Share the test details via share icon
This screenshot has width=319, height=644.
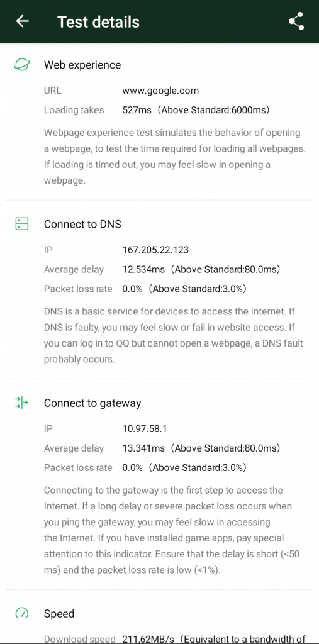pyautogui.click(x=296, y=21)
